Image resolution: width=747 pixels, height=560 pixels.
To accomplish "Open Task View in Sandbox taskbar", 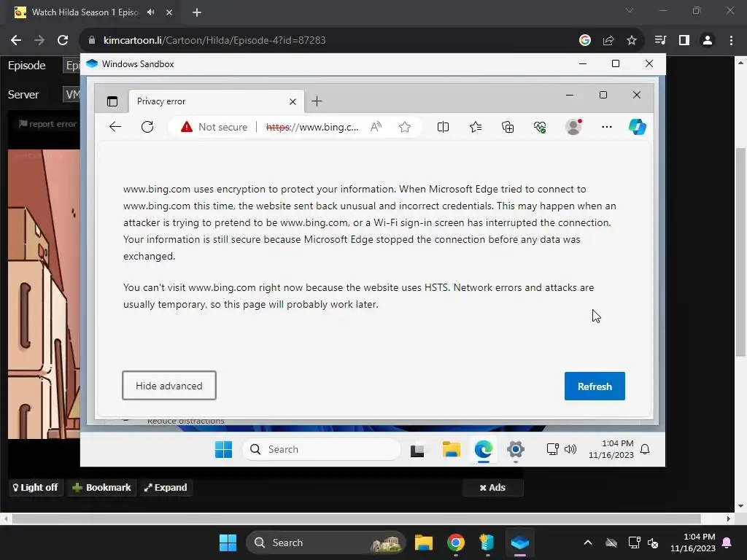I will coord(417,449).
